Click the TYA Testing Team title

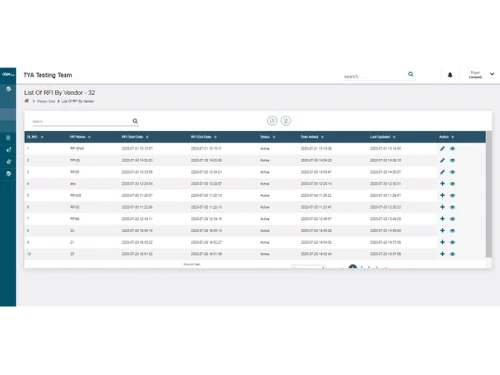tap(48, 75)
